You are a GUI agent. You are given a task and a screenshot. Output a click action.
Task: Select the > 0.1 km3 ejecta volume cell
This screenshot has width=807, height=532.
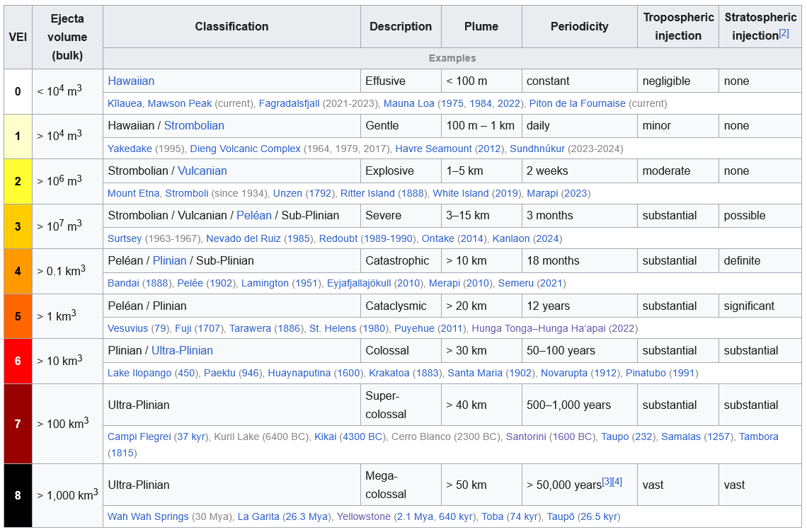click(67, 271)
